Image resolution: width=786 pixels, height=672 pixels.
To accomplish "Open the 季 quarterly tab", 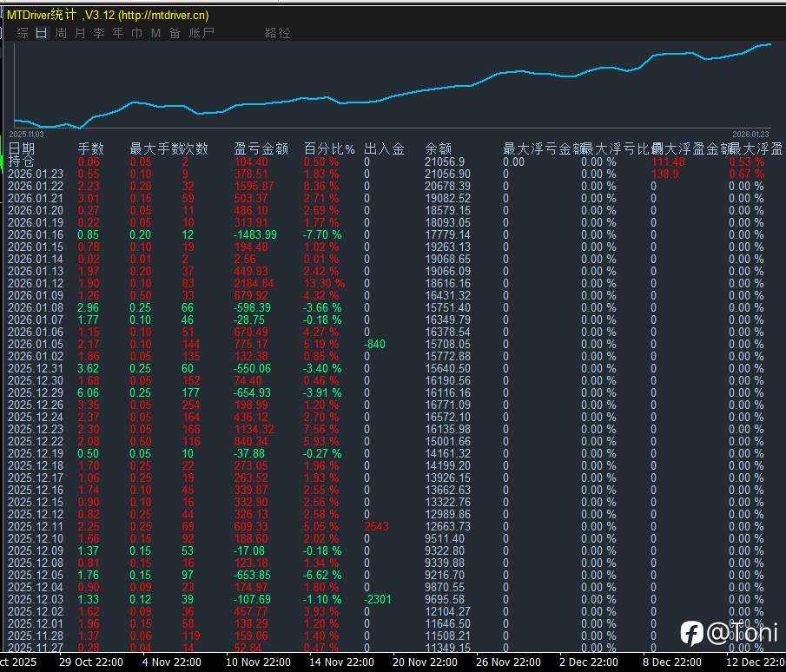I will point(99,33).
